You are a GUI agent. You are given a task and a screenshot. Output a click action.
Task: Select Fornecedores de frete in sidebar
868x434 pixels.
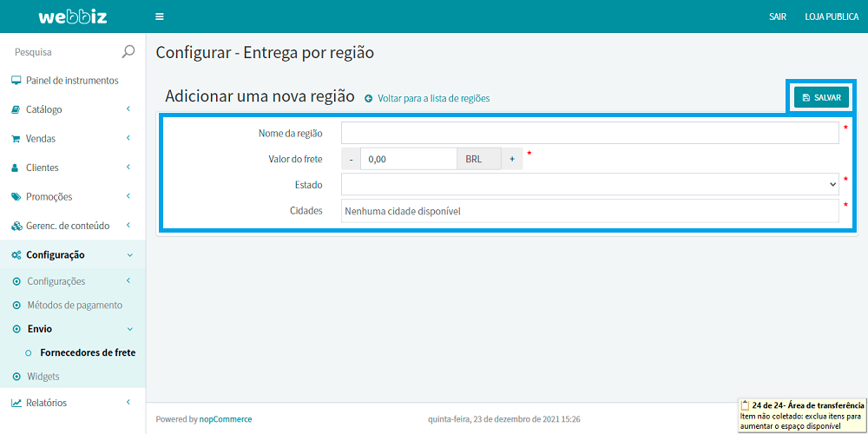88,353
